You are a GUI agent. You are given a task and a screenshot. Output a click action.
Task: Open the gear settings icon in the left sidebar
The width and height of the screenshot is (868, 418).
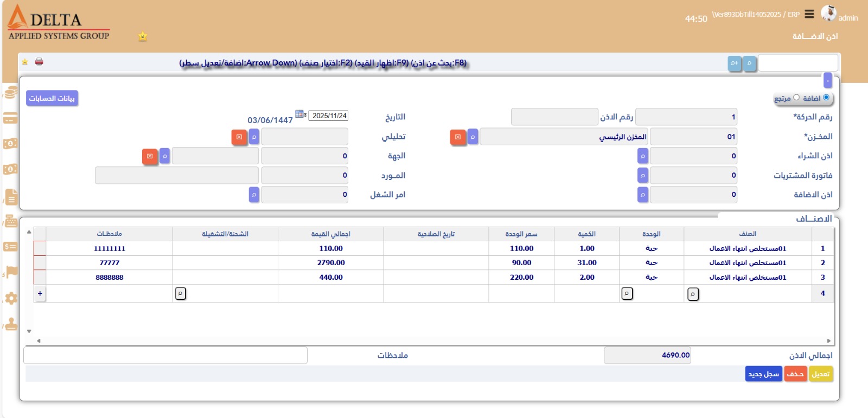[11, 298]
